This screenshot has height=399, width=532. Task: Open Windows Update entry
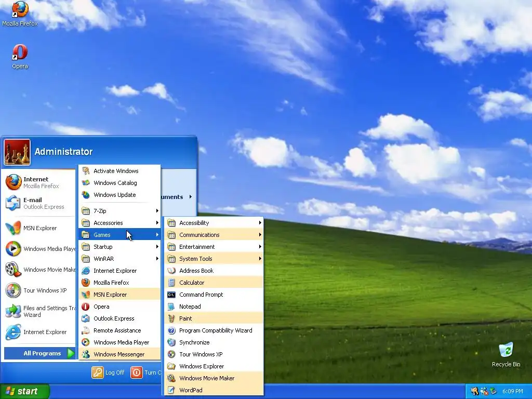tap(119, 195)
